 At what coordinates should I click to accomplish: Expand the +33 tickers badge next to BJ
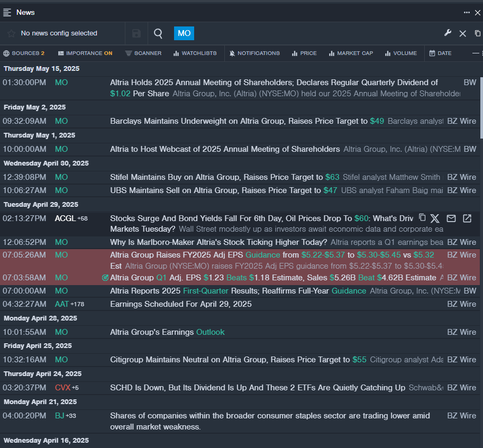pos(71,416)
